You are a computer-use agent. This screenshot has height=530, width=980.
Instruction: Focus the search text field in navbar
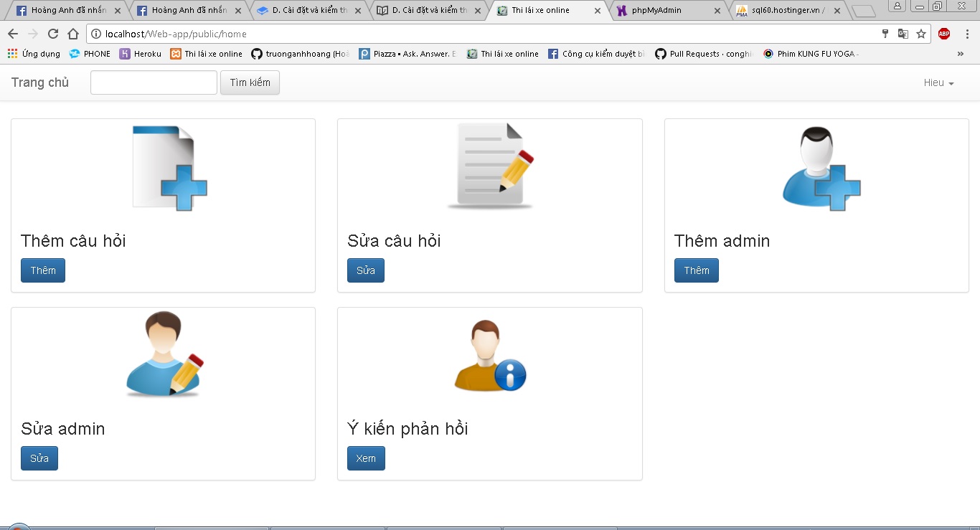point(154,82)
